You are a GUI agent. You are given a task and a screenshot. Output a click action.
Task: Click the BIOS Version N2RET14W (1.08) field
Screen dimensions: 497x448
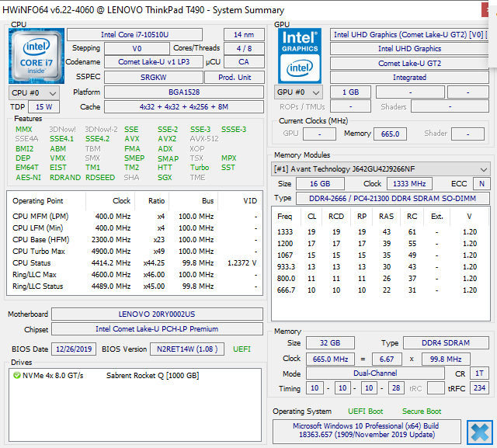187,349
